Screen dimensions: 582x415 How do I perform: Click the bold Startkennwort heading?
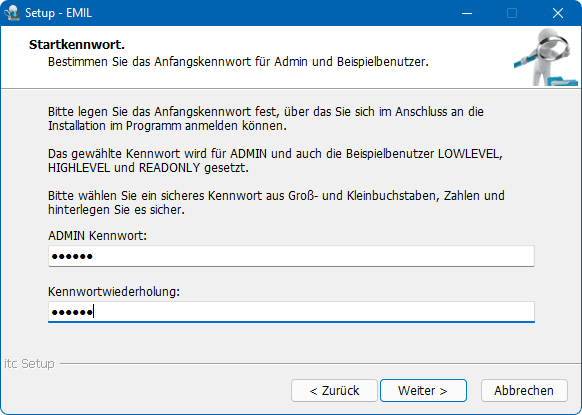[77, 45]
